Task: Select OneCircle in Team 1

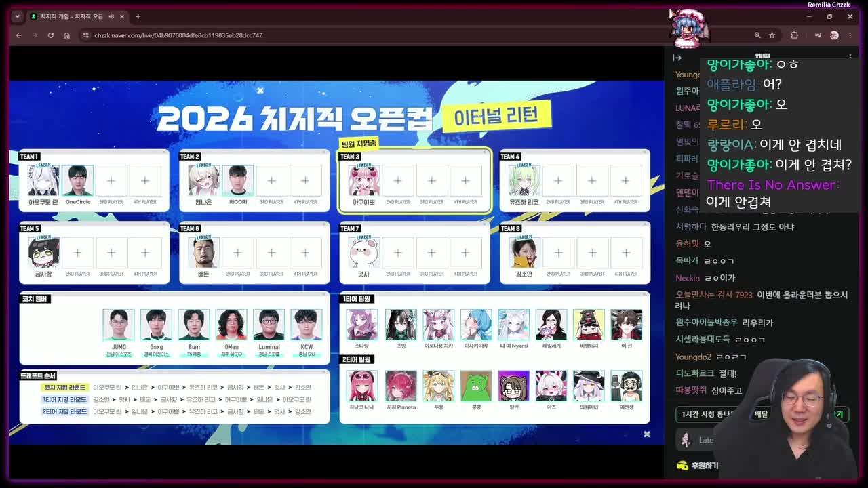Action: pyautogui.click(x=77, y=180)
